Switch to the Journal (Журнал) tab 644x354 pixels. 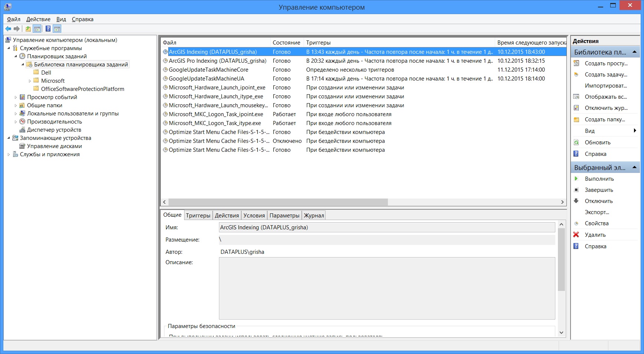(x=314, y=216)
